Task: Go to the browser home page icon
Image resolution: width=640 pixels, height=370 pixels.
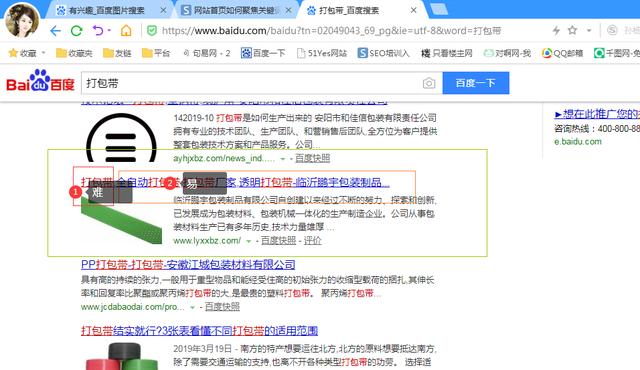Action: [x=126, y=31]
